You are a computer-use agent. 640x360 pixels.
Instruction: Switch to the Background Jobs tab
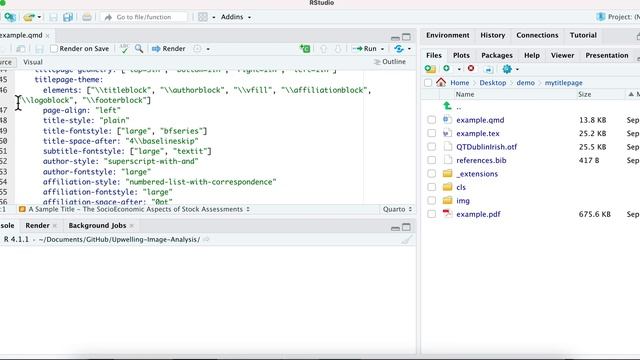97,225
